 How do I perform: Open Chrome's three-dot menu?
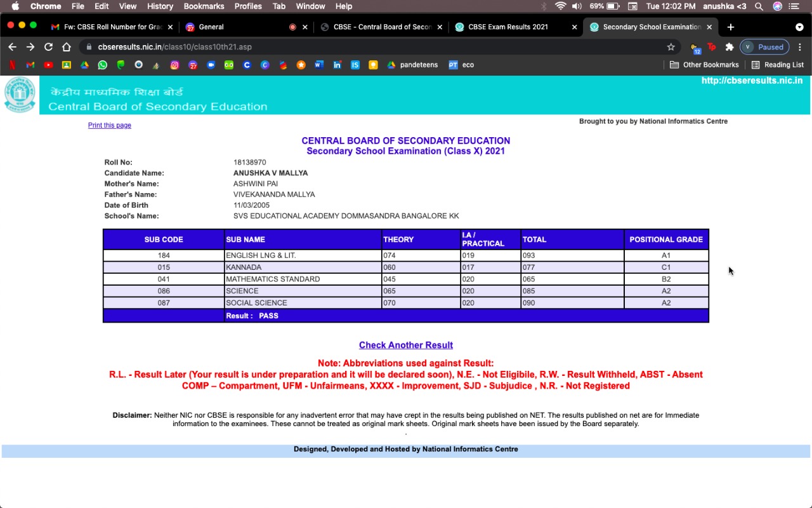(800, 47)
